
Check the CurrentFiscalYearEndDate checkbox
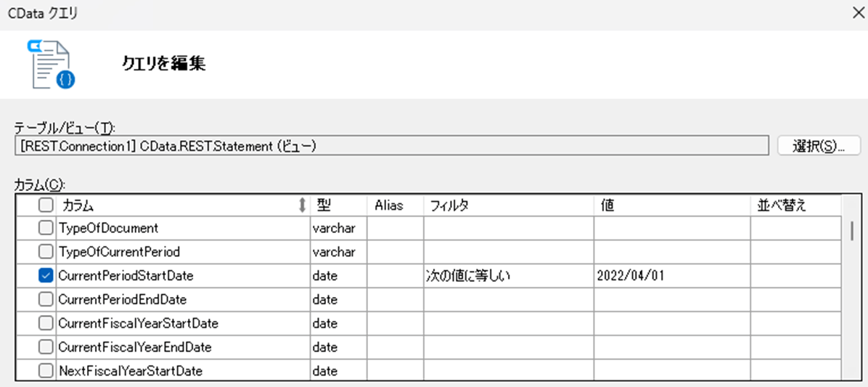(46, 347)
